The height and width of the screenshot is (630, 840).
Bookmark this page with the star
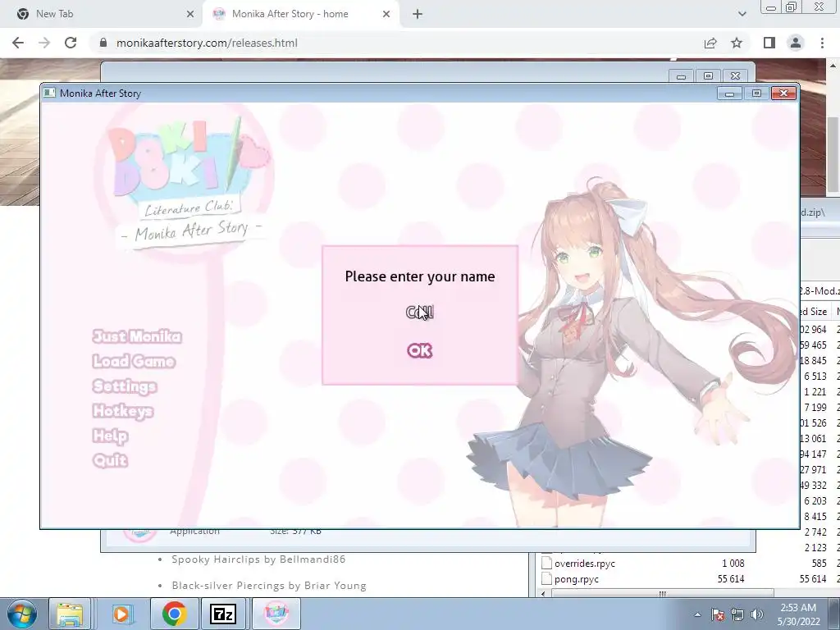pyautogui.click(x=737, y=43)
